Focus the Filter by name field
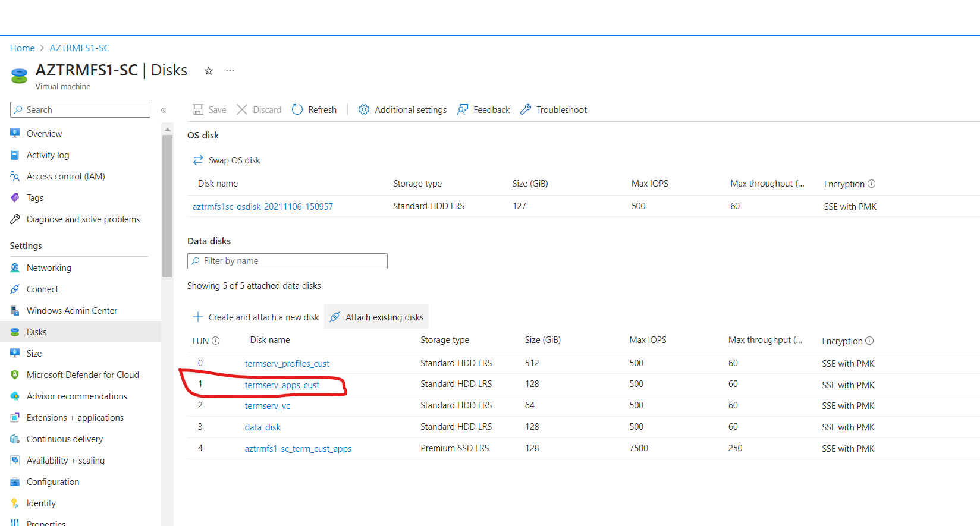 (x=287, y=261)
